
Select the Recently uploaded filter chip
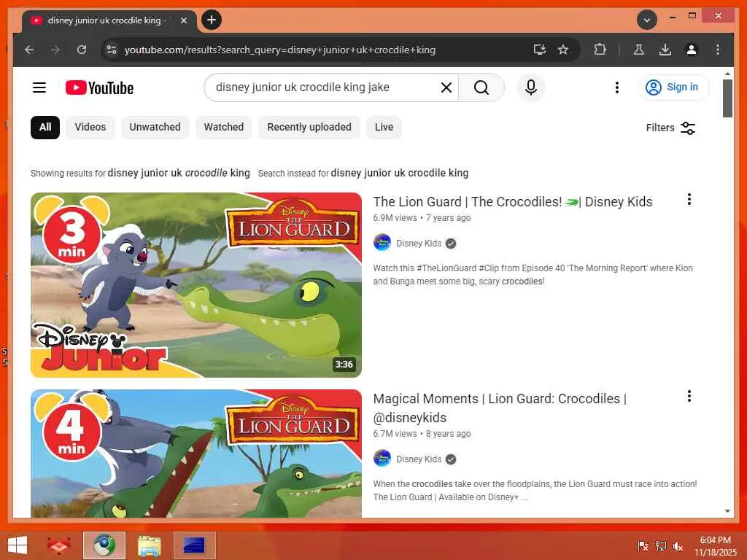pos(309,127)
